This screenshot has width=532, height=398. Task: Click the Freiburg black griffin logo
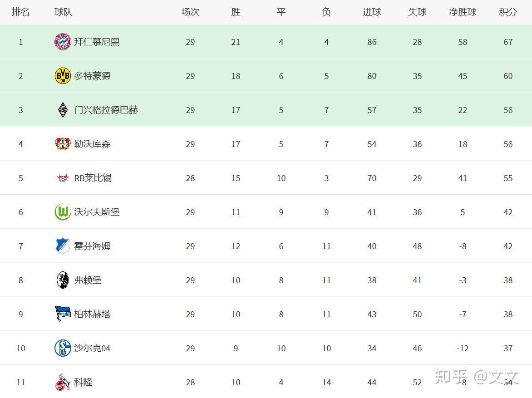click(63, 280)
